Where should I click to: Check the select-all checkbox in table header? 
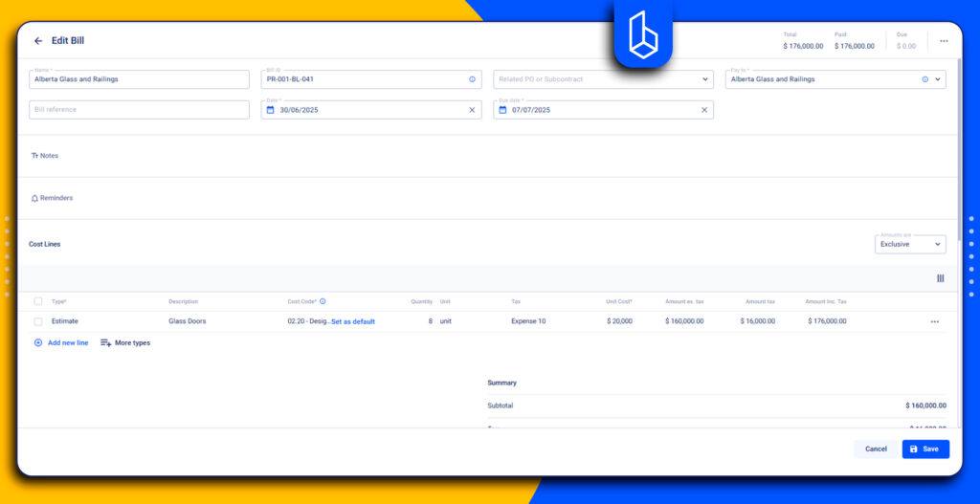(38, 301)
